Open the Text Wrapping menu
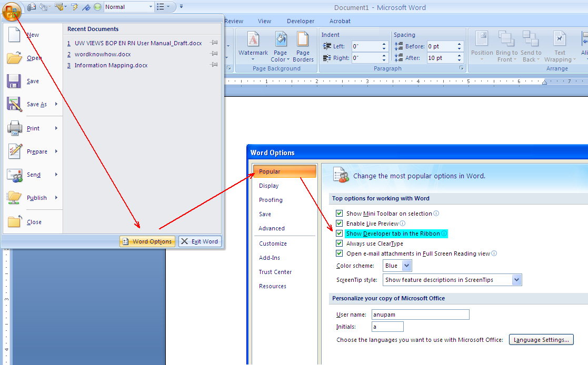 click(560, 46)
